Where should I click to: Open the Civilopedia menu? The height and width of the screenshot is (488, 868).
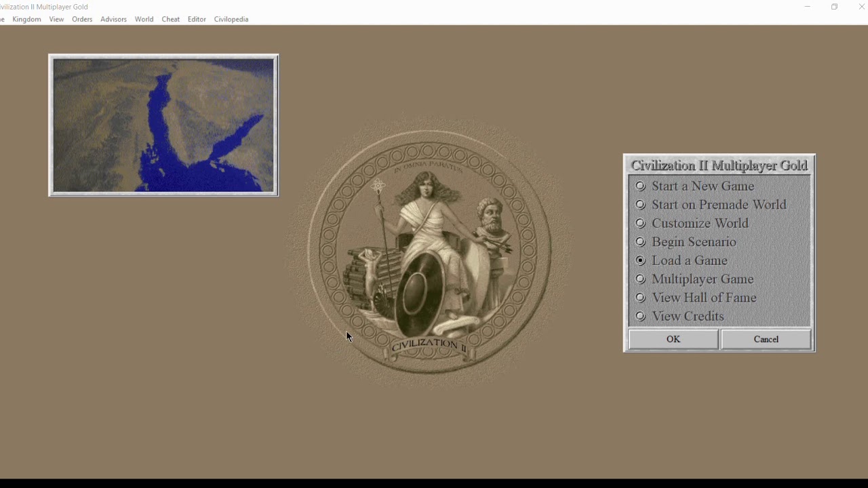pos(231,19)
